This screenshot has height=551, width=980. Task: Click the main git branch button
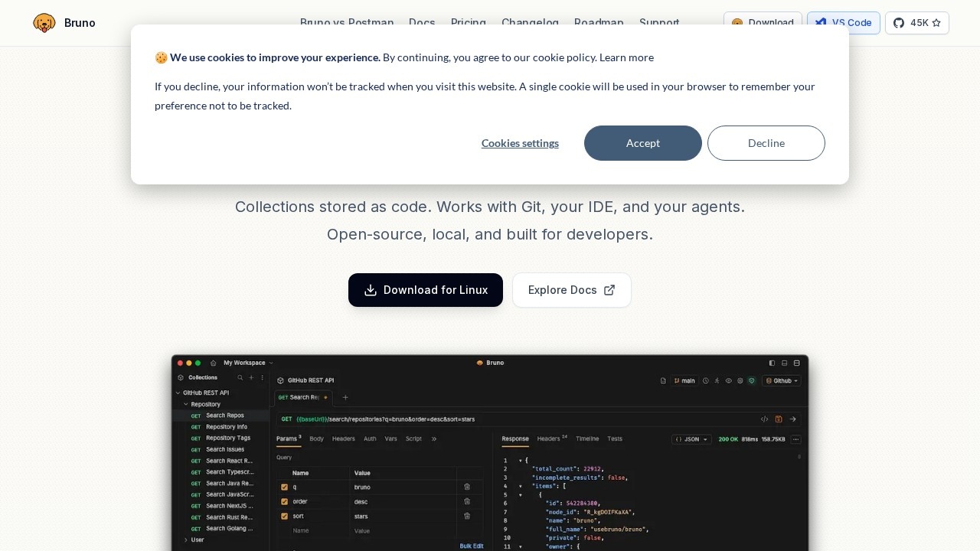point(684,380)
